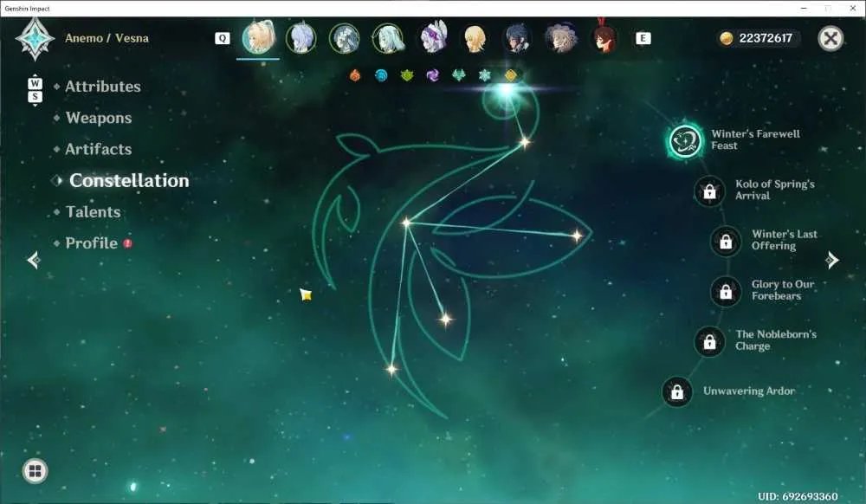Click the Anemo crystal emblem beside Vesna's name
Image resolution: width=866 pixels, height=504 pixels.
click(35, 38)
